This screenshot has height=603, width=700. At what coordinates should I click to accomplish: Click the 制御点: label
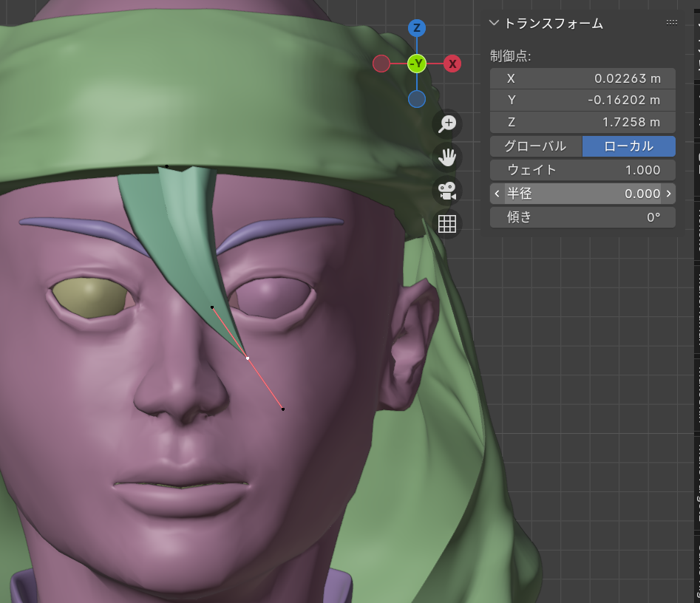510,55
